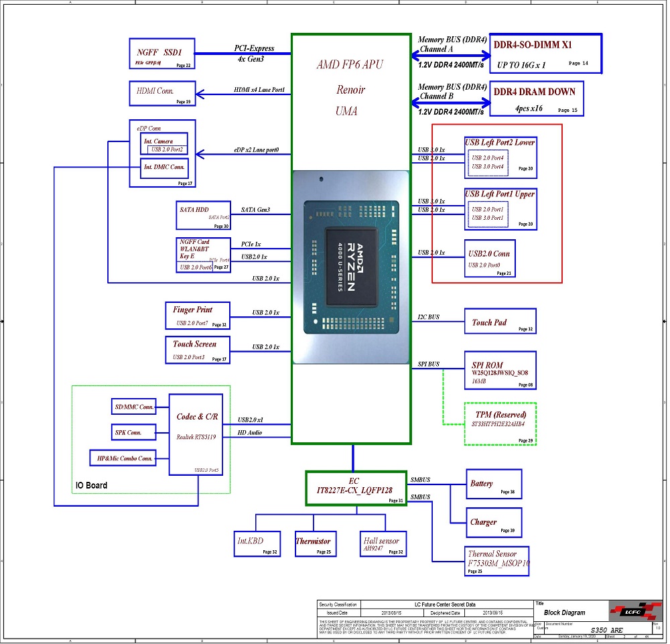Image resolution: width=670 pixels, height=644 pixels.
Task: Click the Thermal Sensor F75303M block
Action: click(x=497, y=561)
